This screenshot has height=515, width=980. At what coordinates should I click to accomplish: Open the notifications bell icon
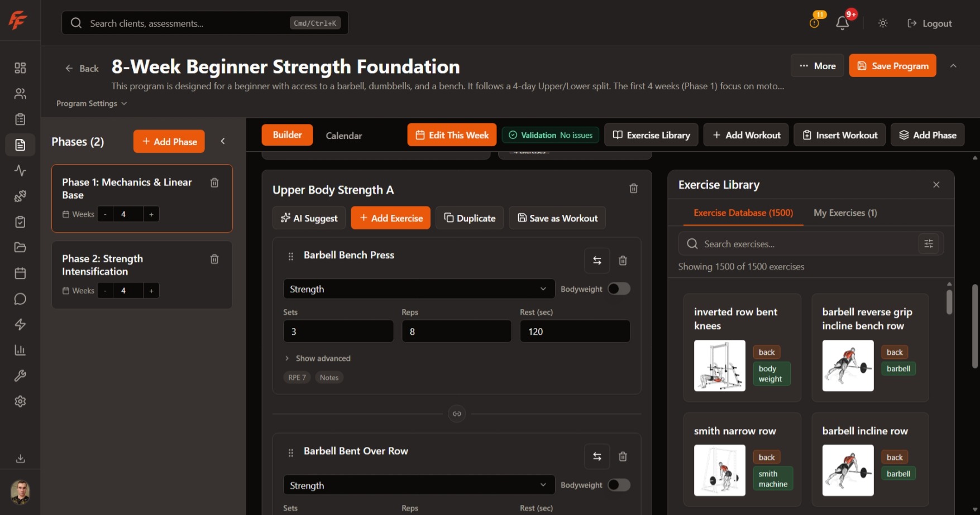coord(843,23)
